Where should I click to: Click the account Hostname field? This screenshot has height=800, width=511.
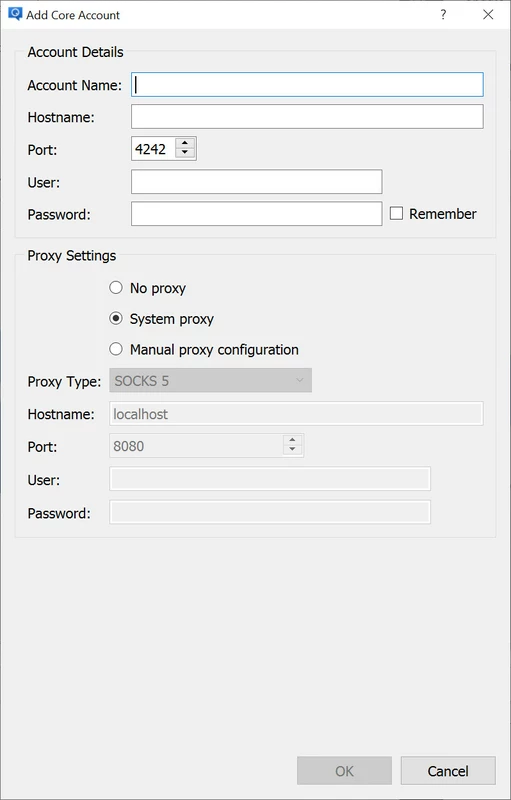click(307, 117)
